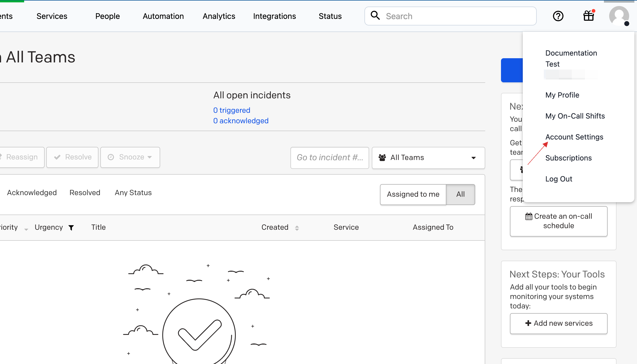Image resolution: width=637 pixels, height=364 pixels.
Task: Click the Snooze clock icon
Action: (111, 157)
